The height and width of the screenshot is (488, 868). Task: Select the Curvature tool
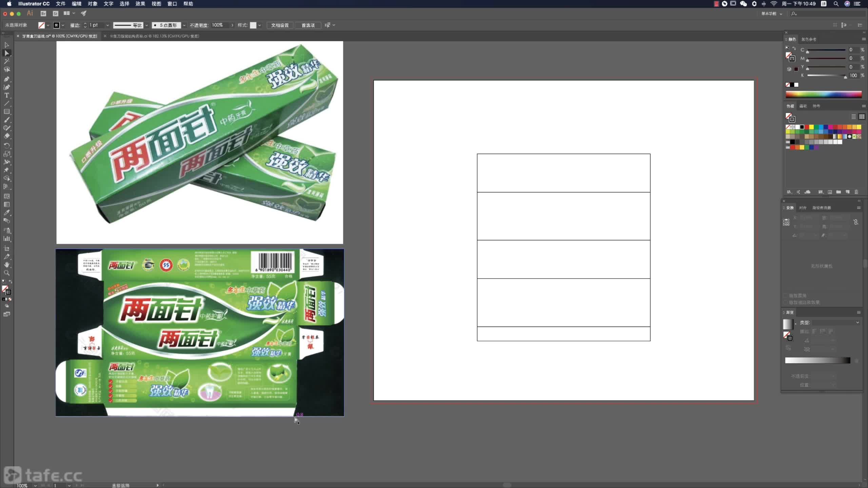pyautogui.click(x=6, y=87)
